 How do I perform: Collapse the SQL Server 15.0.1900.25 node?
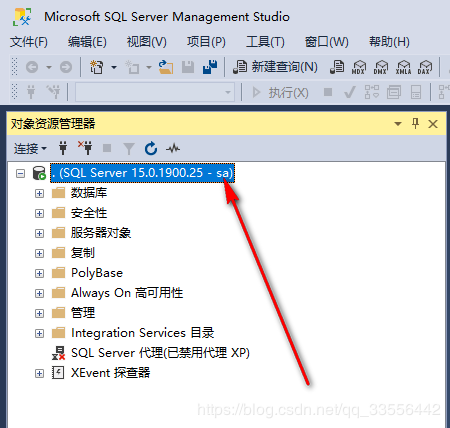(x=21, y=173)
